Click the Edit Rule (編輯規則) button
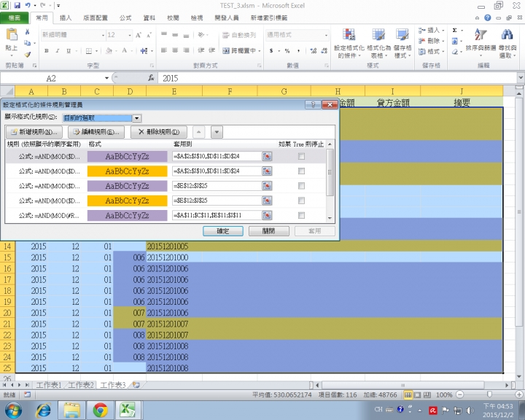The height and width of the screenshot is (420, 525). [x=96, y=132]
